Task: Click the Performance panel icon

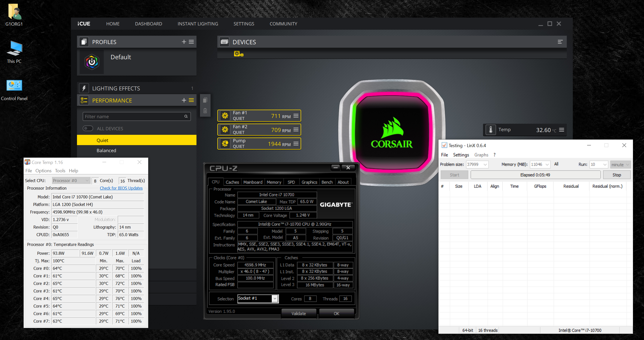Action: (84, 100)
